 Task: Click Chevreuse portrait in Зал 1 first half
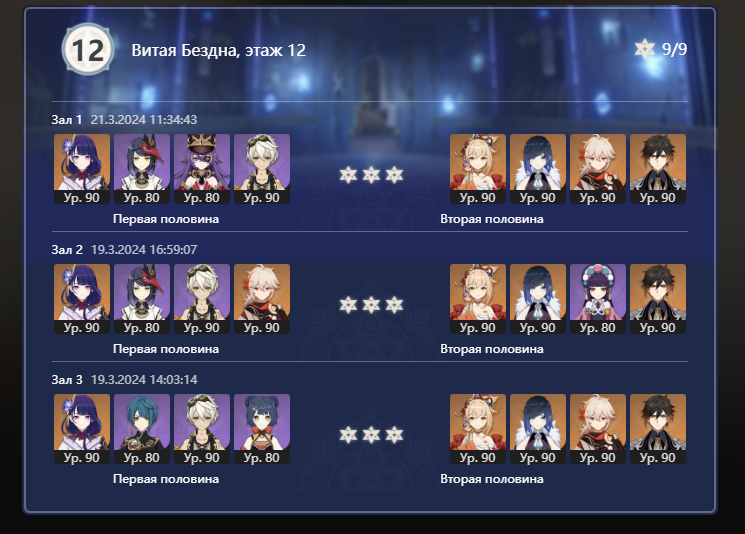coord(201,169)
